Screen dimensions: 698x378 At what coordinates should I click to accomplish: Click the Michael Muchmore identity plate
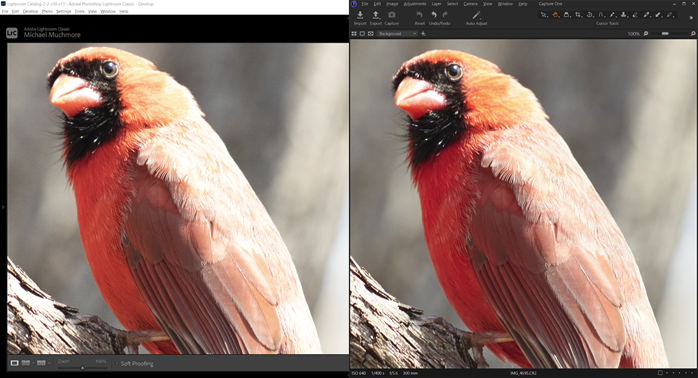(52, 35)
